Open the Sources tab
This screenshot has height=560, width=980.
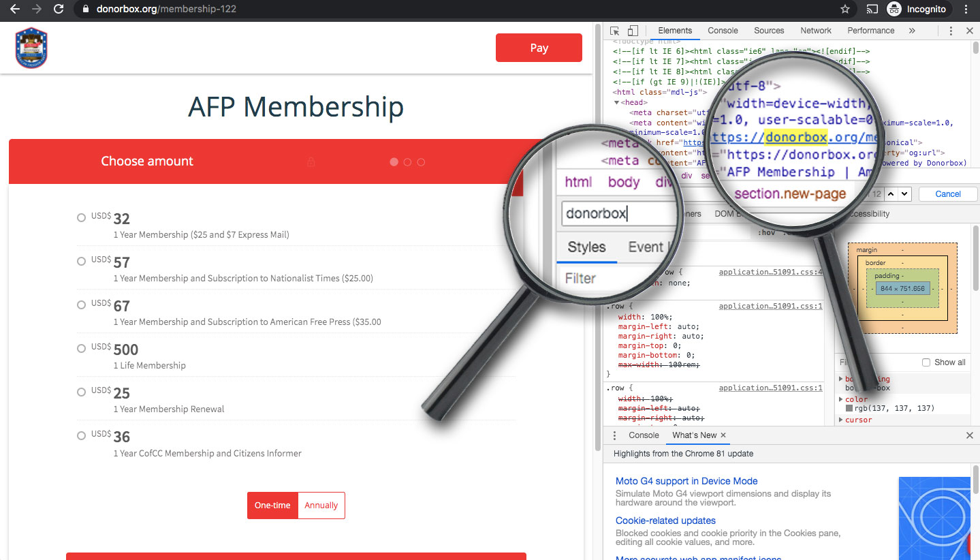(x=769, y=31)
